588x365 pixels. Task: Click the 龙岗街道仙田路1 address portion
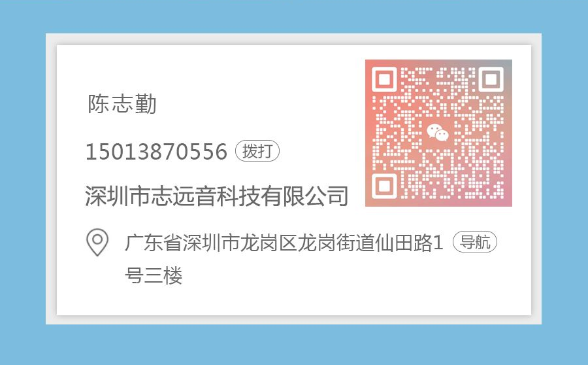(370, 243)
